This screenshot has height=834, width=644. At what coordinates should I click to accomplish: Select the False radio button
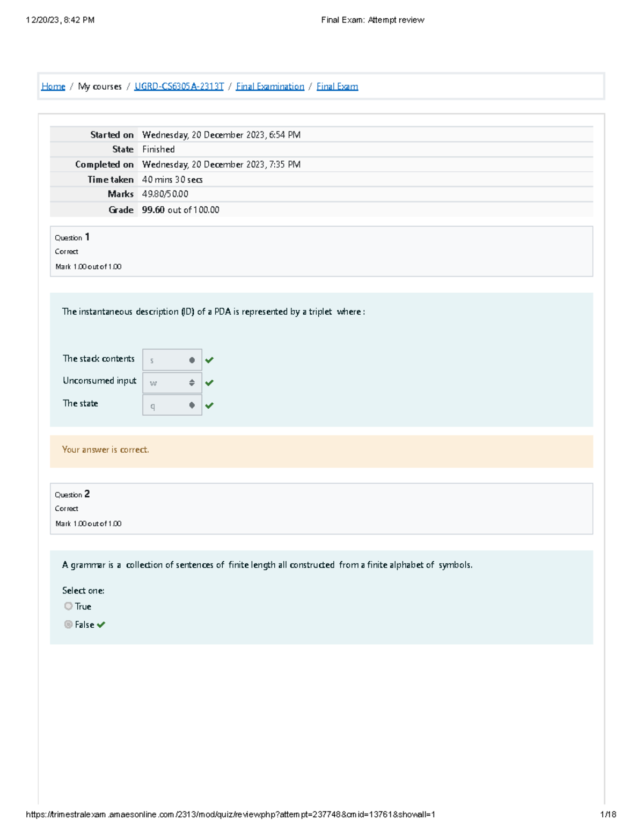(x=68, y=625)
